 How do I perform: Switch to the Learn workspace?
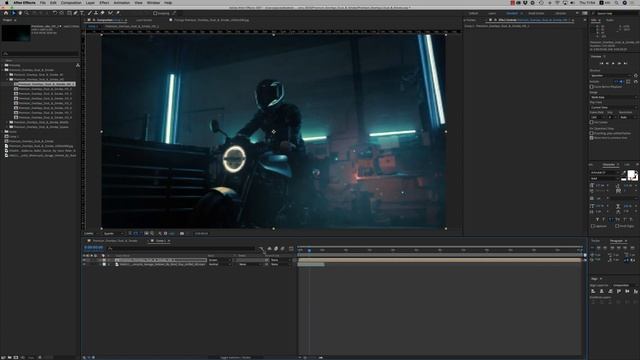[492, 13]
